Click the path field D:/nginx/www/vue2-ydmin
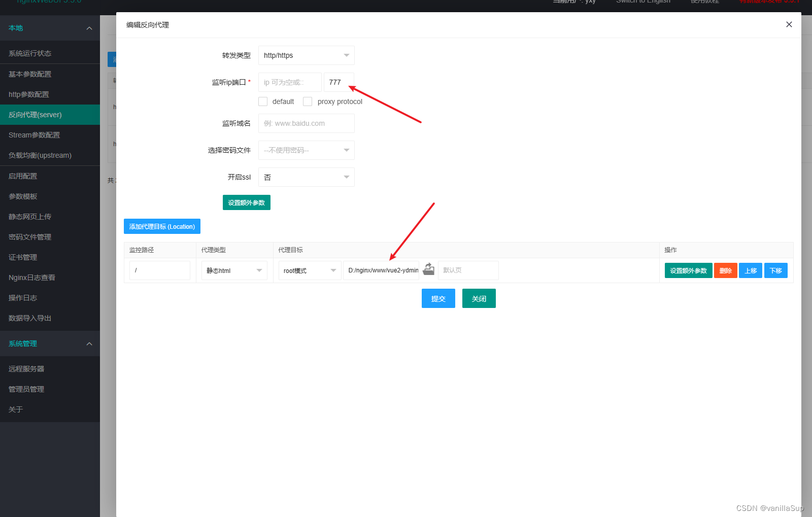 (x=381, y=270)
